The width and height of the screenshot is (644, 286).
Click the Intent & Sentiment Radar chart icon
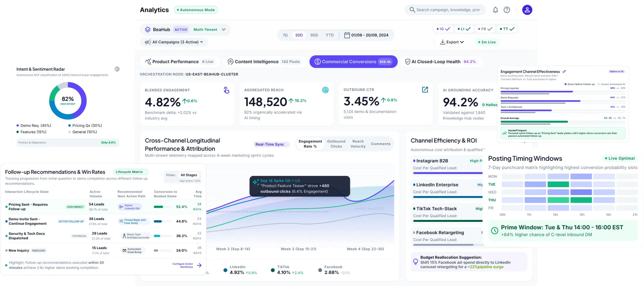117,69
